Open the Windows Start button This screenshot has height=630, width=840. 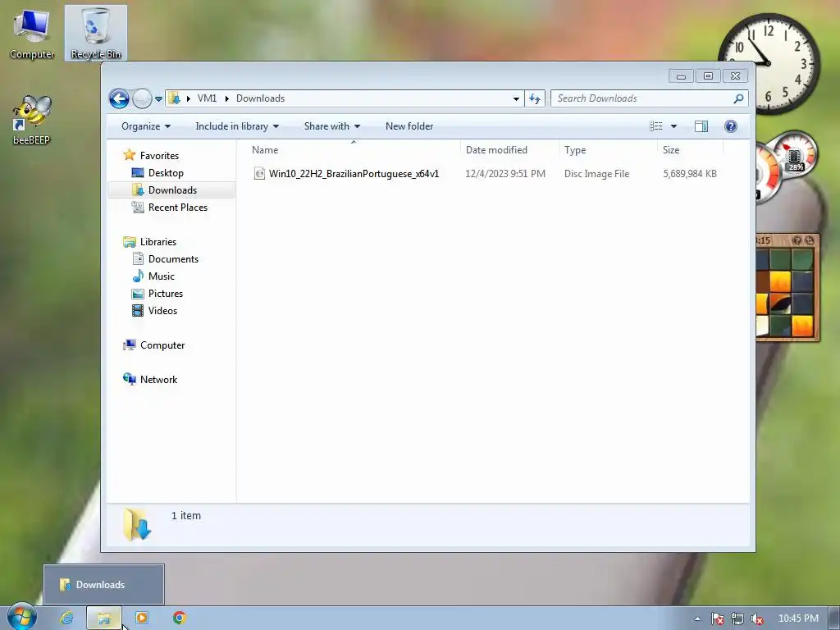point(21,618)
